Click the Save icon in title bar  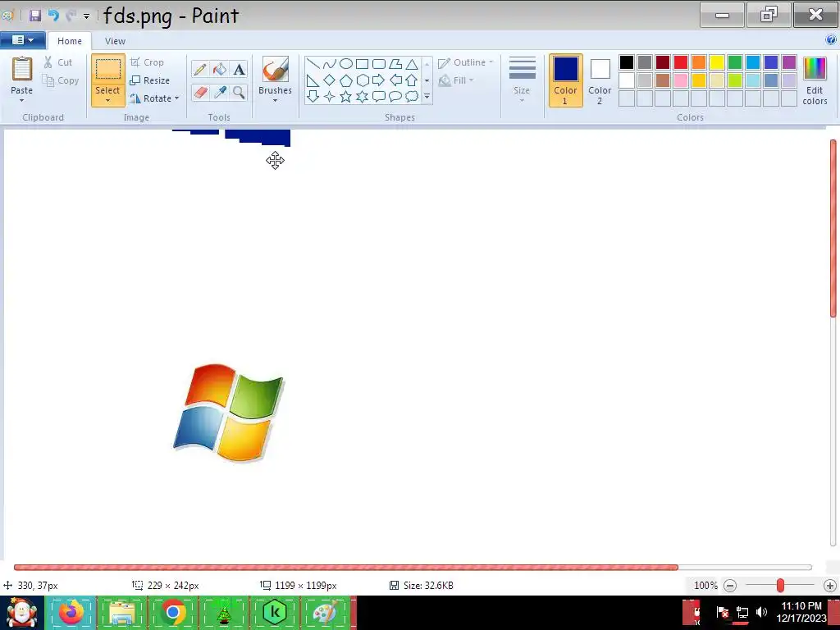tap(35, 16)
